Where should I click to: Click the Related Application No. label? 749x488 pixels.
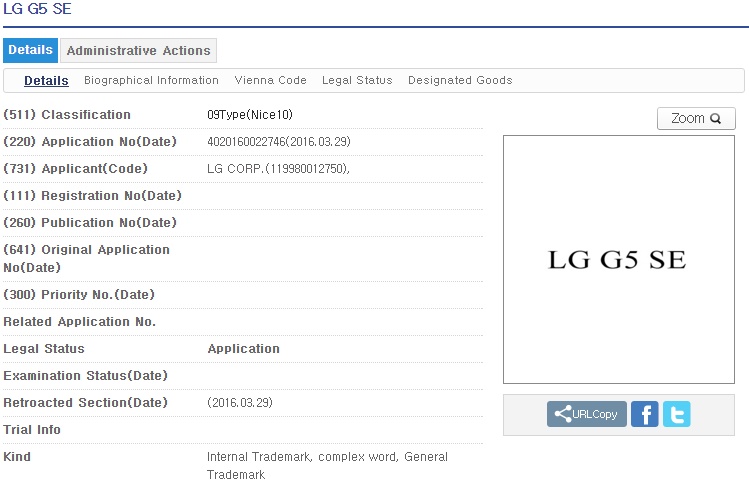click(x=80, y=322)
